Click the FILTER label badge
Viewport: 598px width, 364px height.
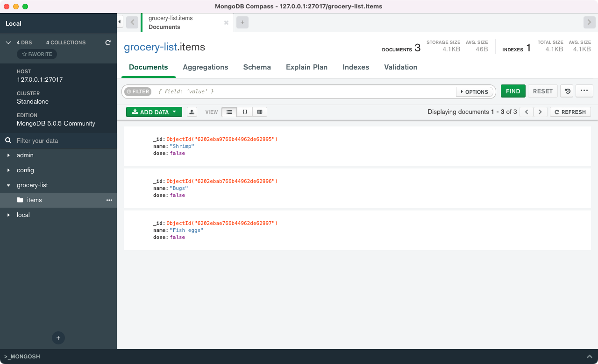[x=138, y=91]
